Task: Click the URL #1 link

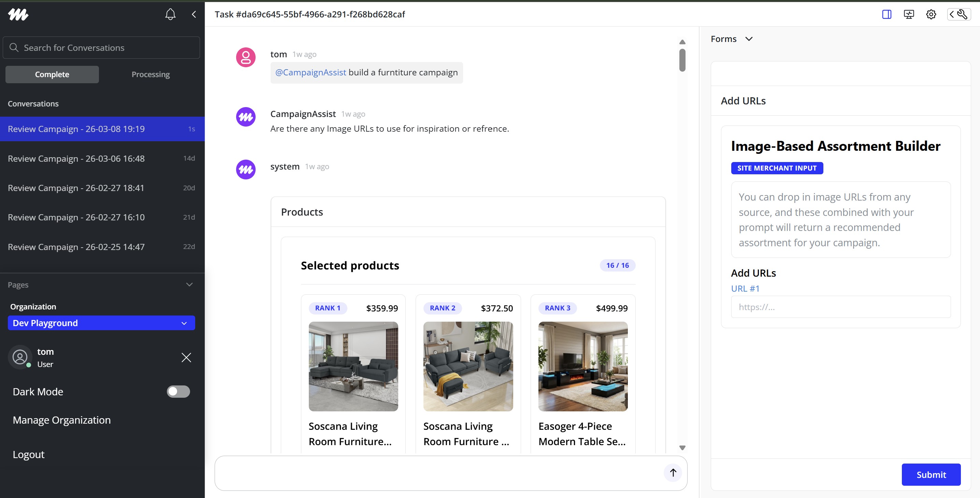Action: 745,288
